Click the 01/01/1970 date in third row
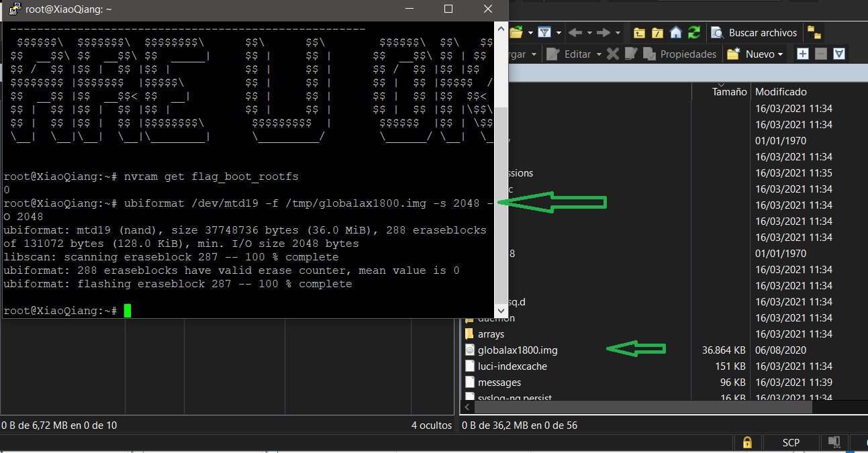This screenshot has width=868, height=453. click(x=781, y=140)
